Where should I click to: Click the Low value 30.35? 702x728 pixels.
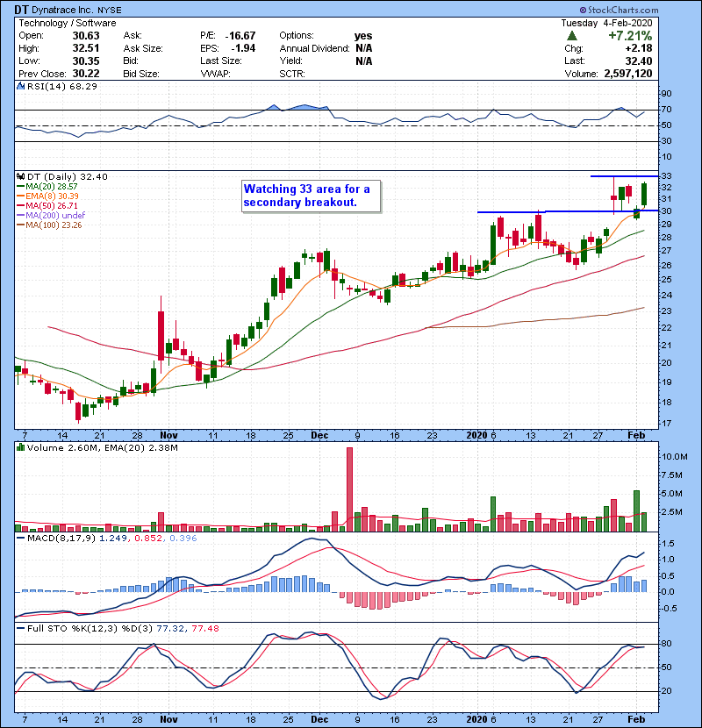[x=86, y=61]
